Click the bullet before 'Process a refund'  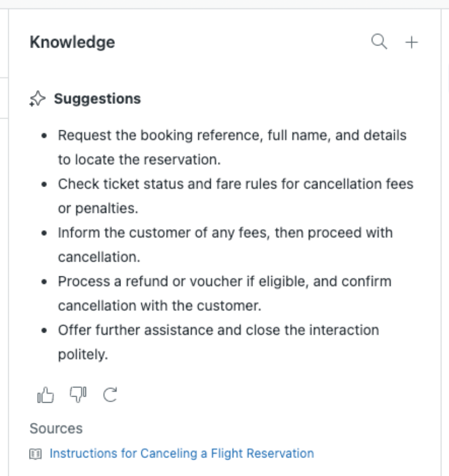[x=44, y=282]
